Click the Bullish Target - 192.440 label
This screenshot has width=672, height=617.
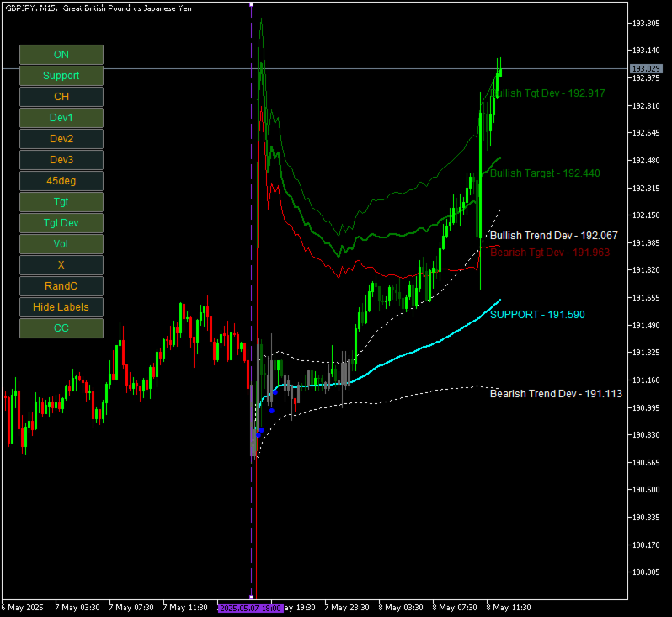545,173
